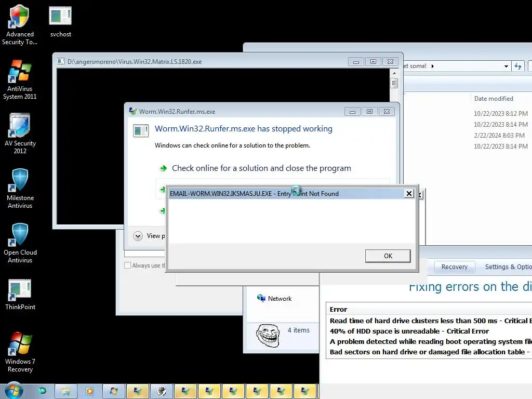Click the Network icon in Explorer sidebar

coord(261,298)
